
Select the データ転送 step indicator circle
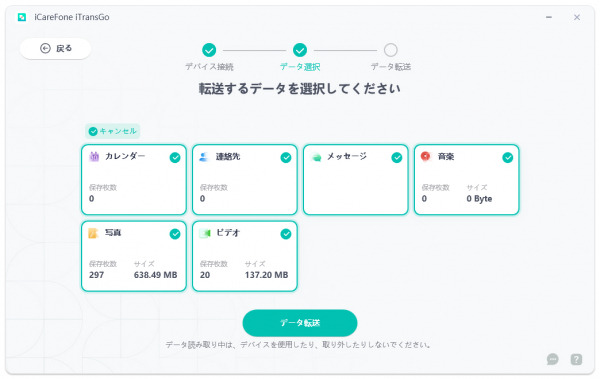391,50
